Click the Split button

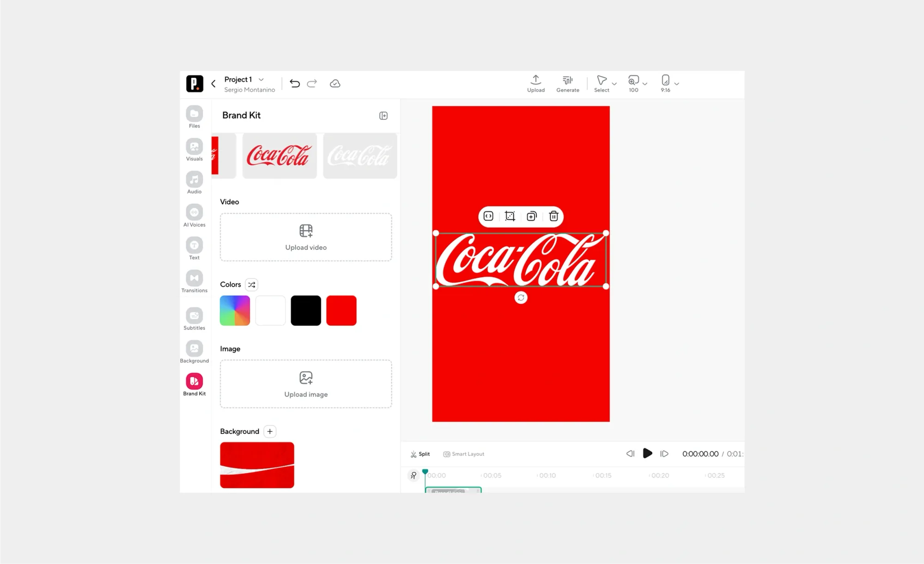pyautogui.click(x=420, y=454)
